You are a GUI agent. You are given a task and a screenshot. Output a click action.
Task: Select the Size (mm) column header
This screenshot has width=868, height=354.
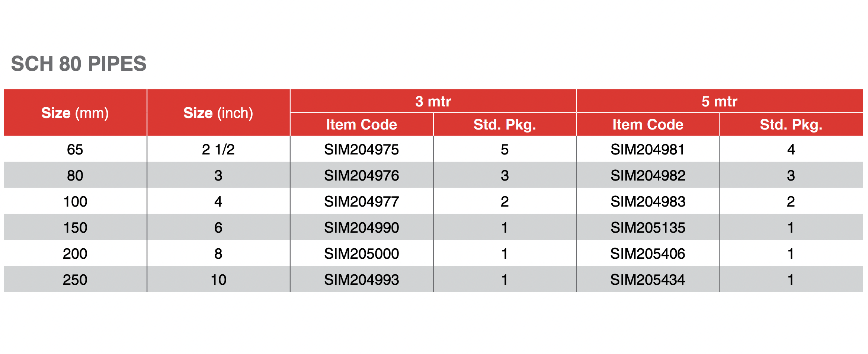pyautogui.click(x=75, y=113)
